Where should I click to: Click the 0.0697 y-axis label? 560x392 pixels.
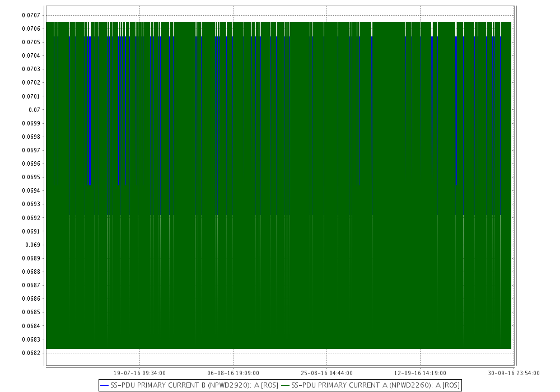point(31,150)
